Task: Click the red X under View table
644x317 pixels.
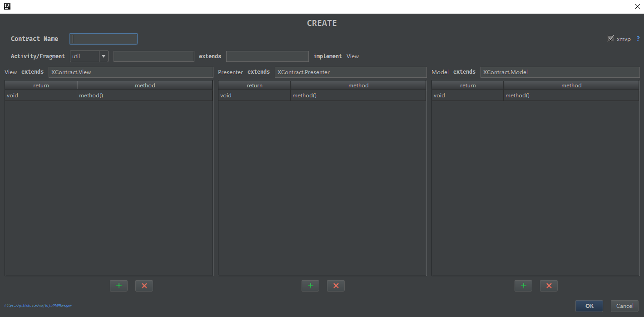Action: 144,286
